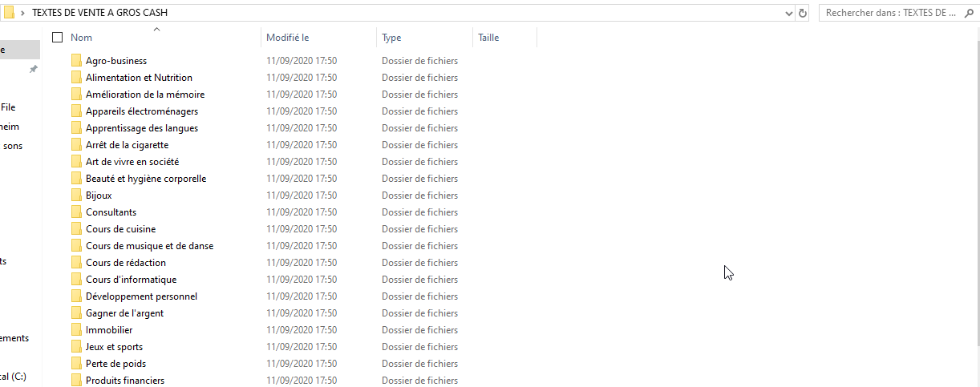This screenshot has height=387, width=980.
Task: Click the Taille column header
Action: point(488,38)
